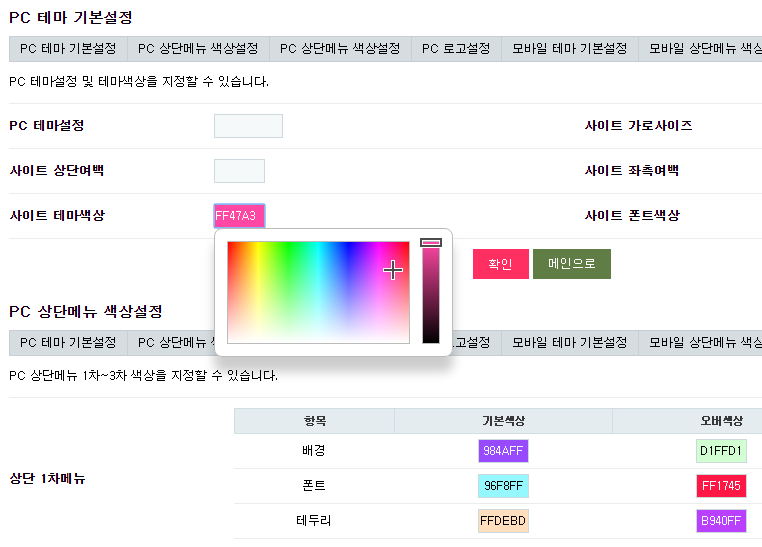Select PC 테마 기본설정 tab under PC 테마 기본설정 heading
Image resolution: width=762 pixels, height=547 pixels.
(x=68, y=49)
